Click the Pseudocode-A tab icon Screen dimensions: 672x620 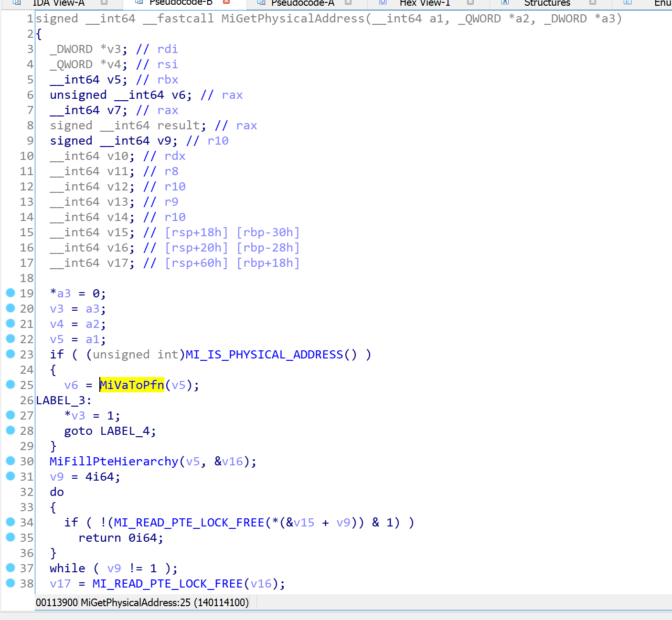tap(261, 2)
